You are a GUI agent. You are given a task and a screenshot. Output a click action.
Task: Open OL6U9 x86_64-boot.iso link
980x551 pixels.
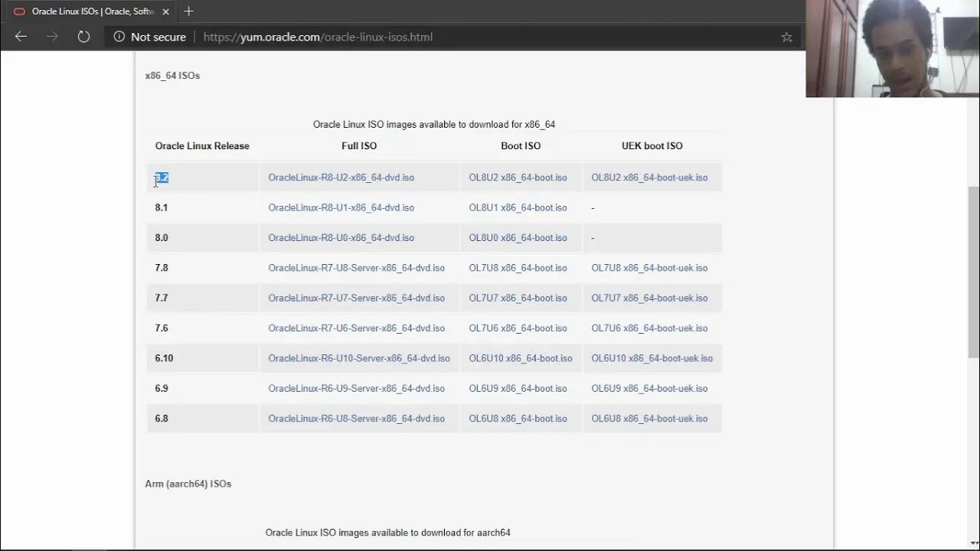pyautogui.click(x=518, y=389)
